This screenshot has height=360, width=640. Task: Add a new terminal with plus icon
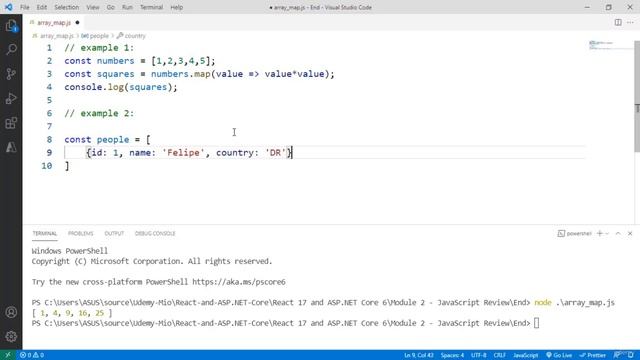pyautogui.click(x=600, y=233)
